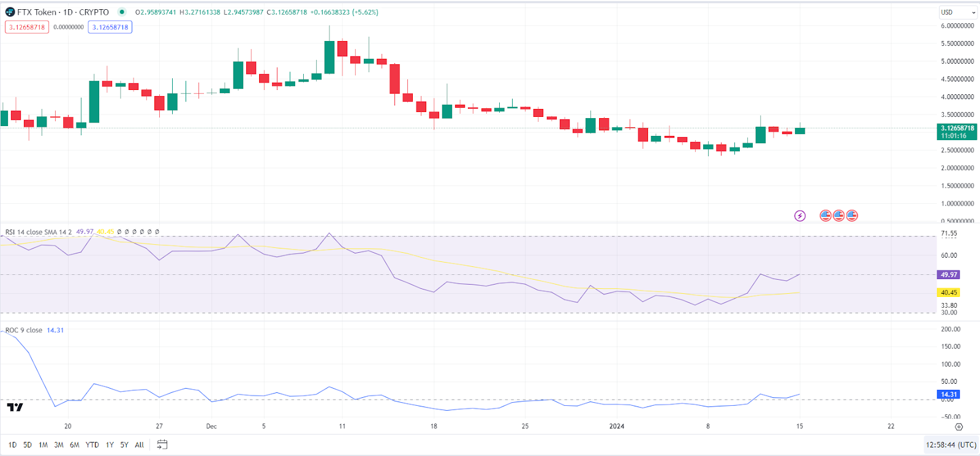Click the red sell price 3.12658718 button
Image resolution: width=980 pixels, height=456 pixels.
pos(27,27)
